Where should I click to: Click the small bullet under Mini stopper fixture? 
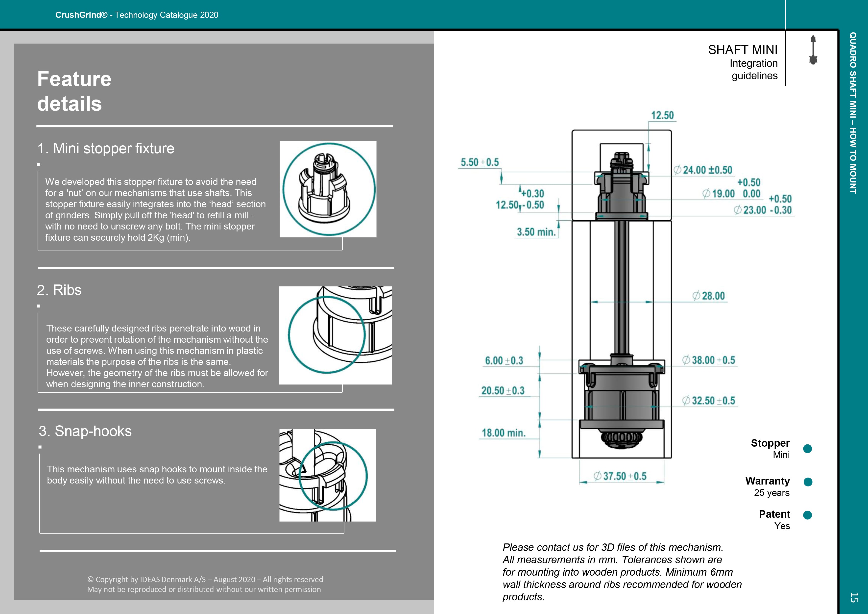coord(39,164)
